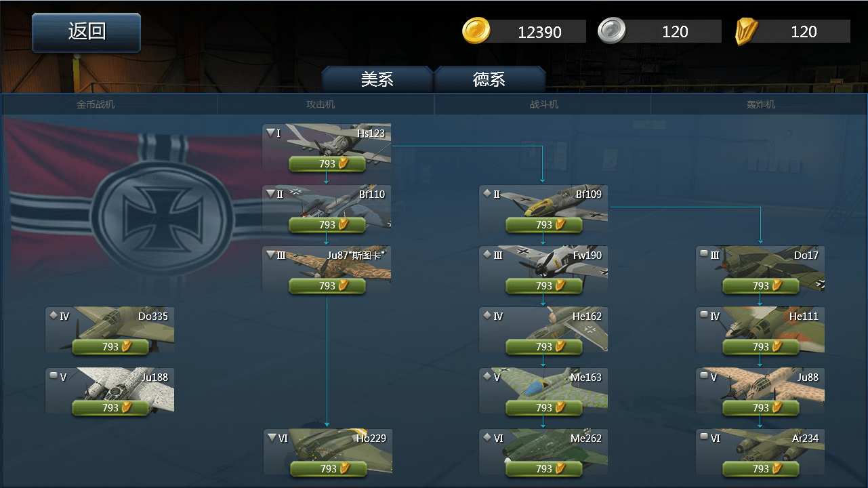Switch to the 美系 tab
Viewport: 868px width, 488px height.
pyautogui.click(x=377, y=79)
